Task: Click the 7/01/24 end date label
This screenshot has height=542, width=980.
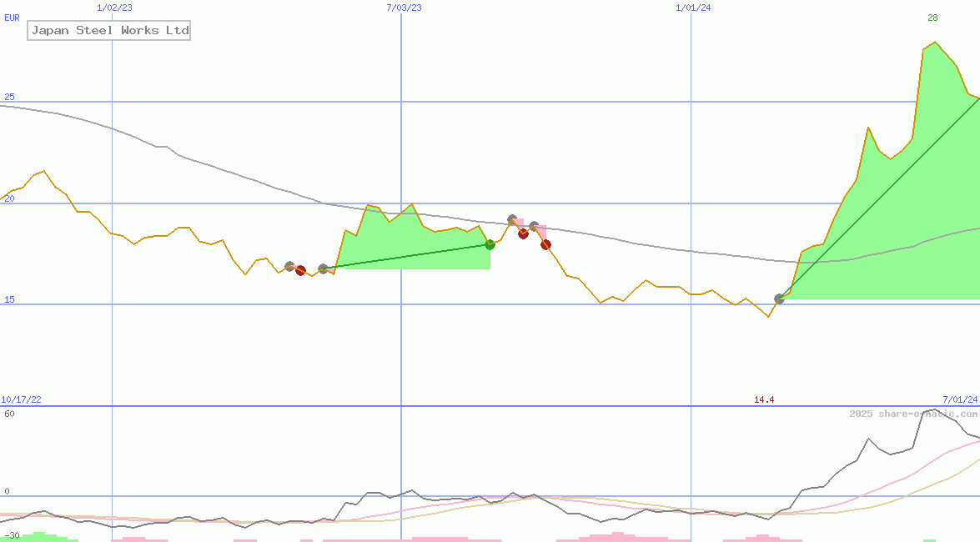Action: [x=959, y=400]
